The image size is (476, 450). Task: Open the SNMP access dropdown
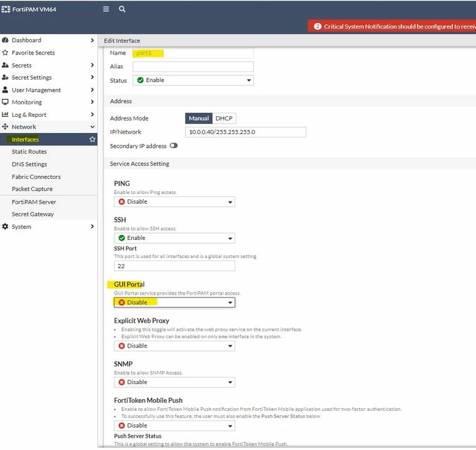175,382
